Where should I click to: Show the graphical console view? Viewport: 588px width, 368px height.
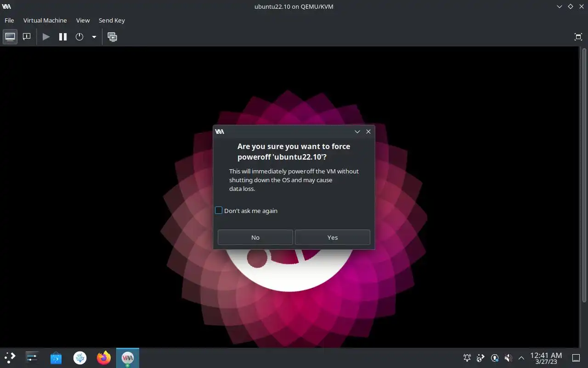point(10,37)
